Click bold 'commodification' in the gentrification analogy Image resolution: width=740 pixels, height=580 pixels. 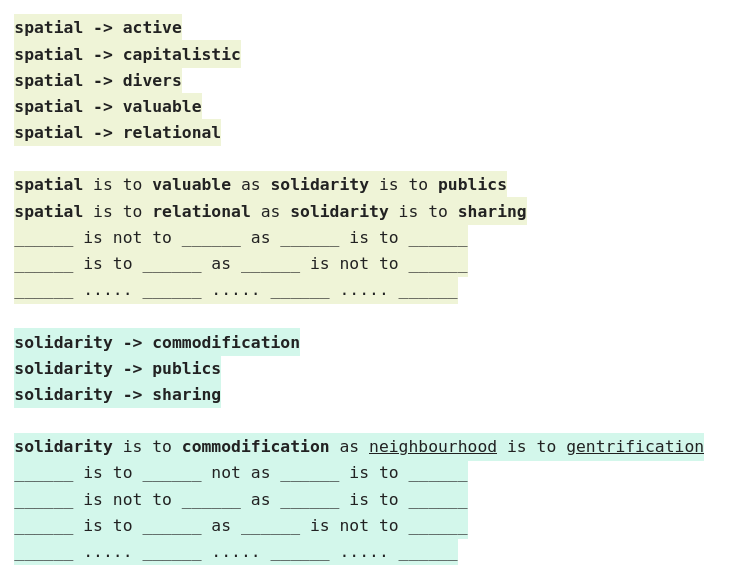click(x=255, y=446)
